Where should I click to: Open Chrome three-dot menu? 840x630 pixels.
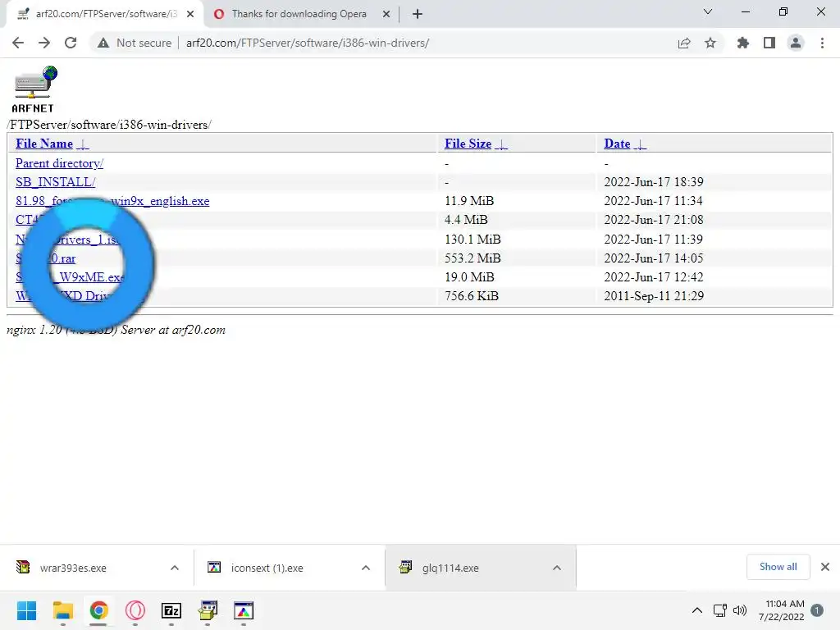pyautogui.click(x=822, y=43)
